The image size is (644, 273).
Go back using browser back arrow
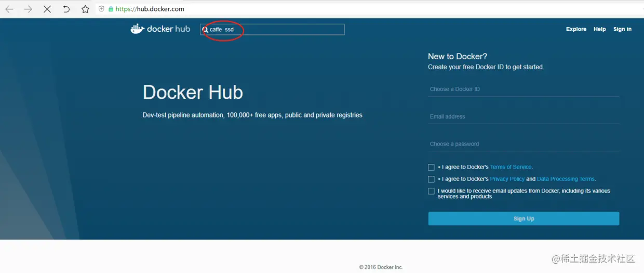click(9, 9)
